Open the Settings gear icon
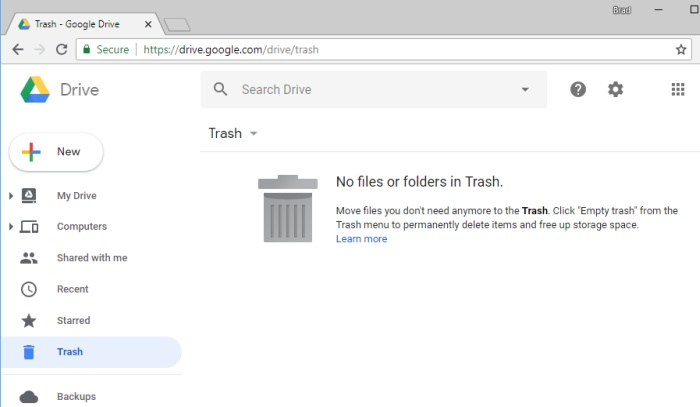700x407 pixels. click(615, 89)
